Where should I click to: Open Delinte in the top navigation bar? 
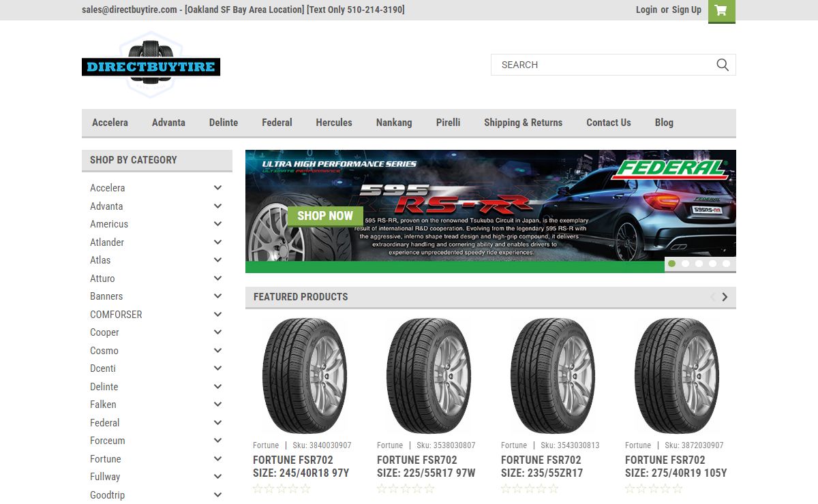[224, 123]
